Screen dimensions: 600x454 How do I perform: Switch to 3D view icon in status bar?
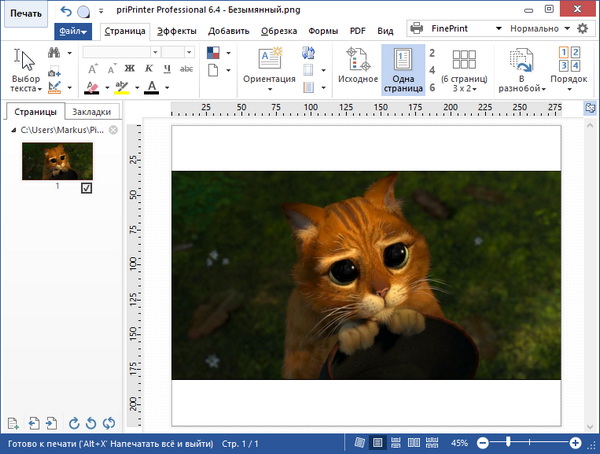click(x=359, y=443)
